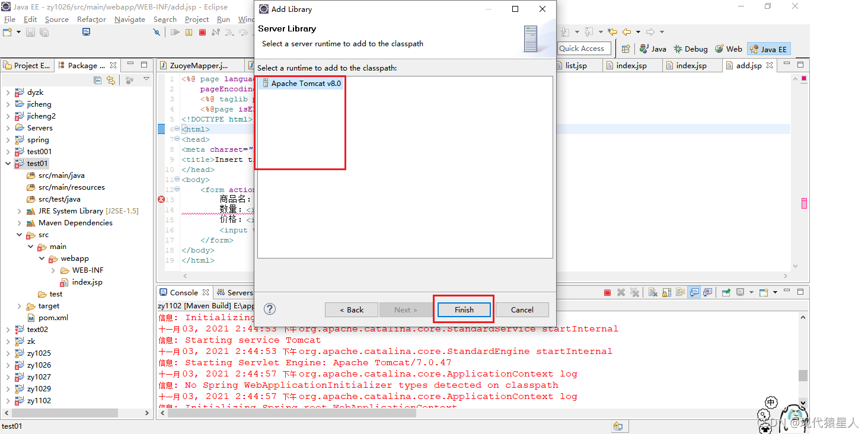Open the Refactor menu
The image size is (868, 434).
click(91, 19)
